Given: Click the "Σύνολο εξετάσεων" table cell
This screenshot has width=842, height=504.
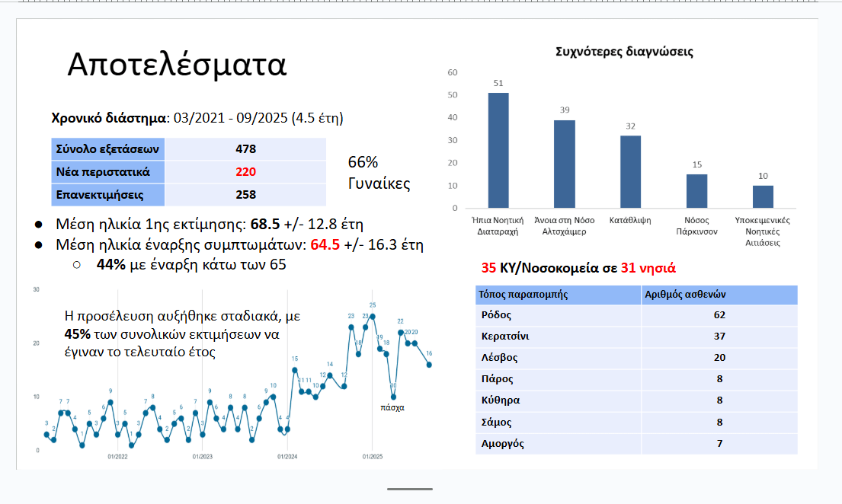Looking at the screenshot, I should pos(108,149).
